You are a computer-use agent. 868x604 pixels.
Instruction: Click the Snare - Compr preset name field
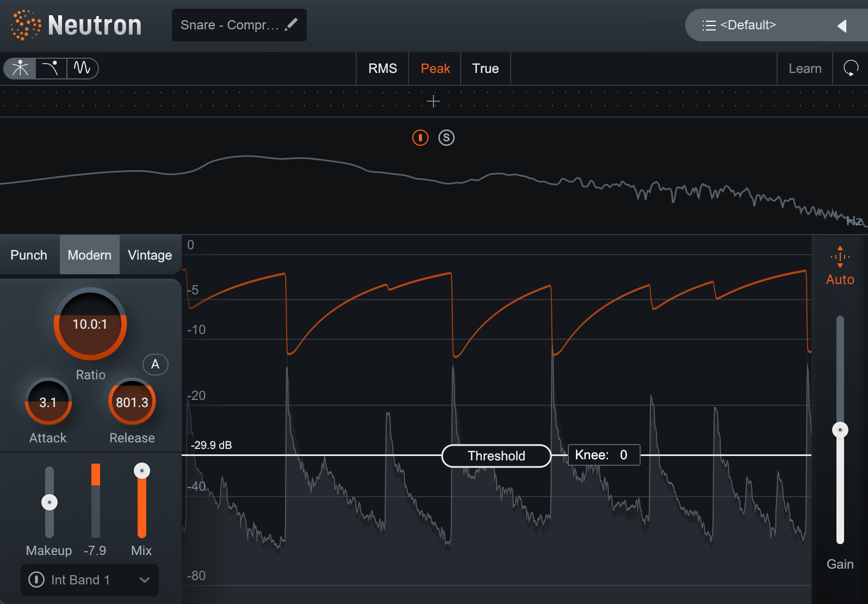point(239,25)
